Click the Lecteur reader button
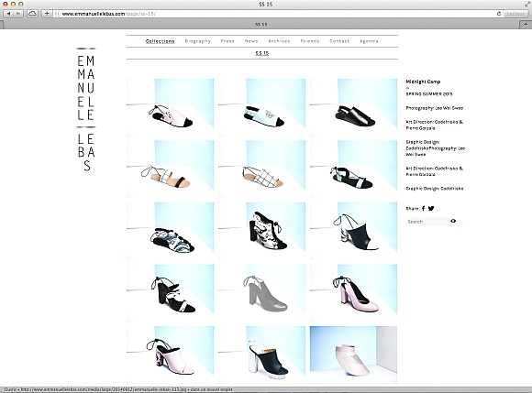Screen dimensions: 532x393 click(515, 14)
